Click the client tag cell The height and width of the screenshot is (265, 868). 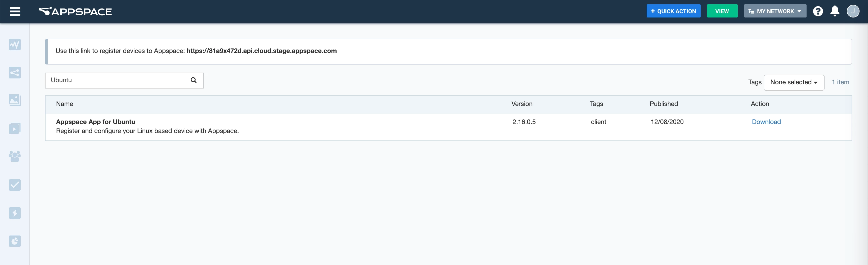598,122
